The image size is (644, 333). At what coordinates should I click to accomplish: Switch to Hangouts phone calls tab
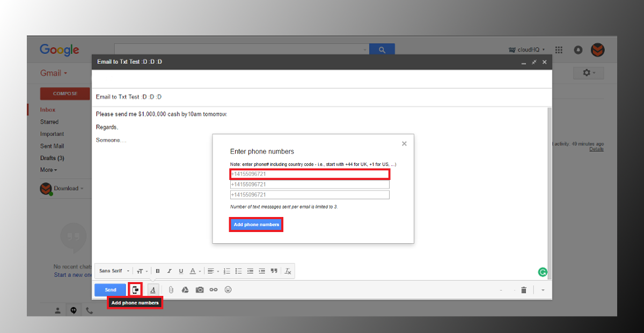[x=89, y=310]
